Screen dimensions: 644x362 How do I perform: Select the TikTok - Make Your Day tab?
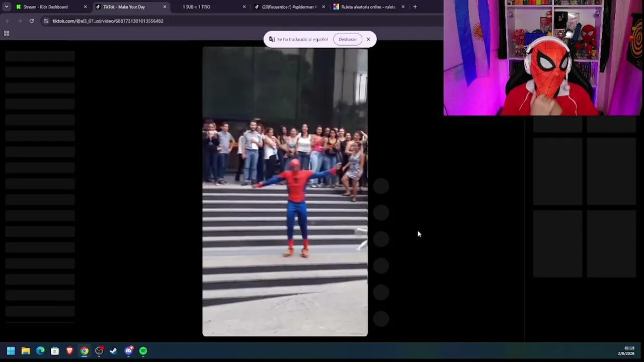pos(124,7)
